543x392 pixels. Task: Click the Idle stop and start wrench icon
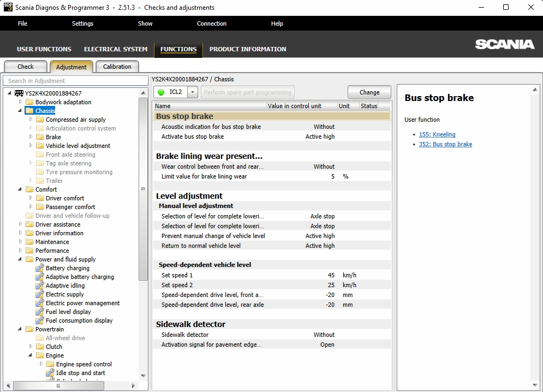[x=50, y=373]
